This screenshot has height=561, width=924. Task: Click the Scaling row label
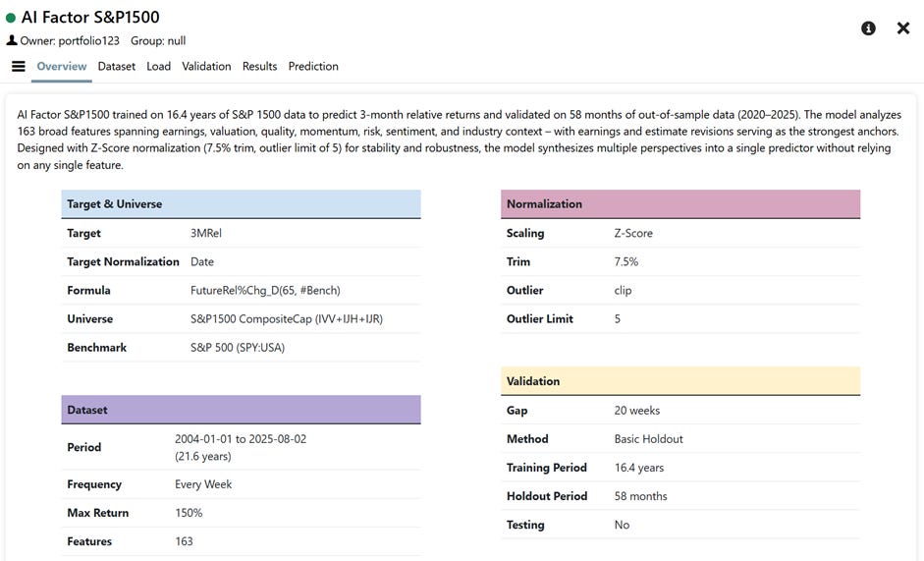pyautogui.click(x=525, y=233)
